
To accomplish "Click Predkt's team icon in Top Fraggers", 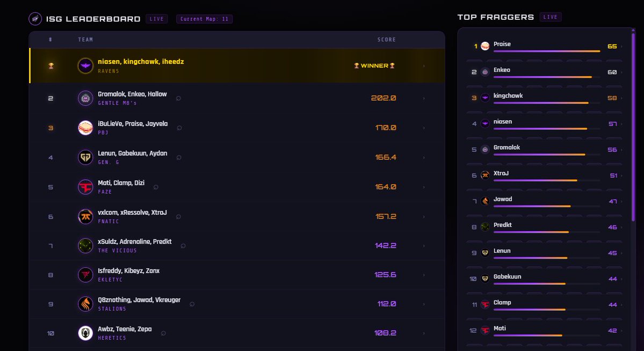I will click(485, 227).
